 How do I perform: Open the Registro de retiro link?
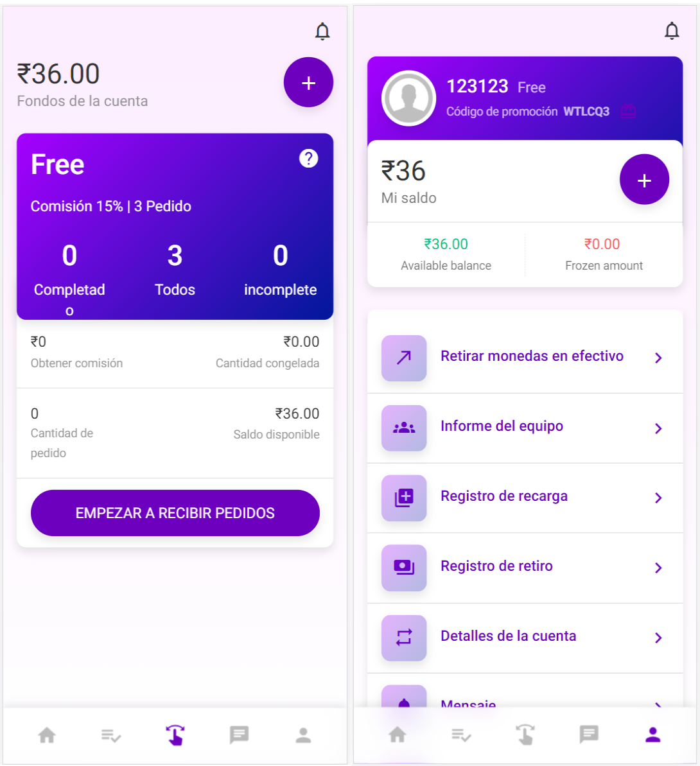click(x=496, y=566)
